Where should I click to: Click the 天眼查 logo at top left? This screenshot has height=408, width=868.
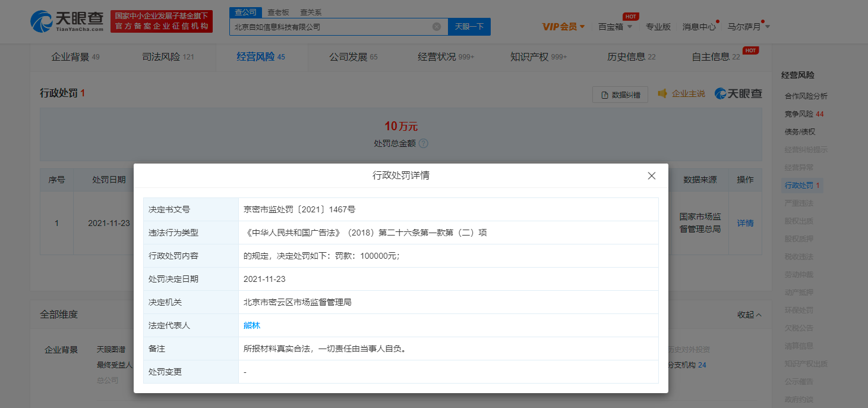coord(67,21)
